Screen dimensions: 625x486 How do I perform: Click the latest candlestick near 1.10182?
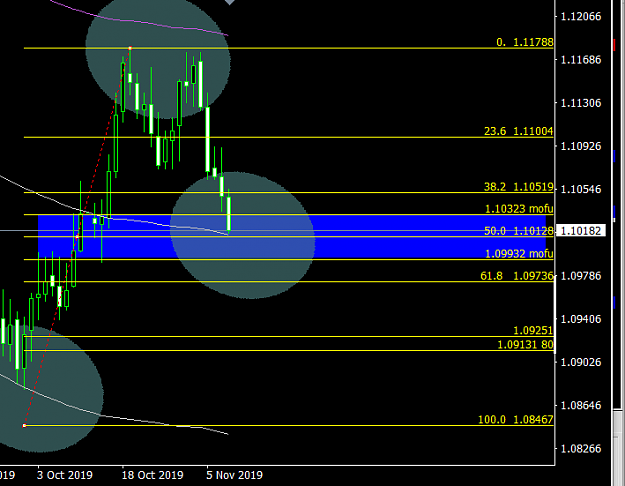pyautogui.click(x=229, y=213)
